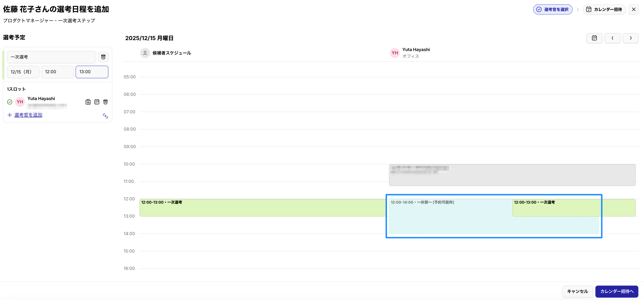This screenshot has height=300, width=644.
Task: Click the 選考官を追加 link
Action: (28, 115)
